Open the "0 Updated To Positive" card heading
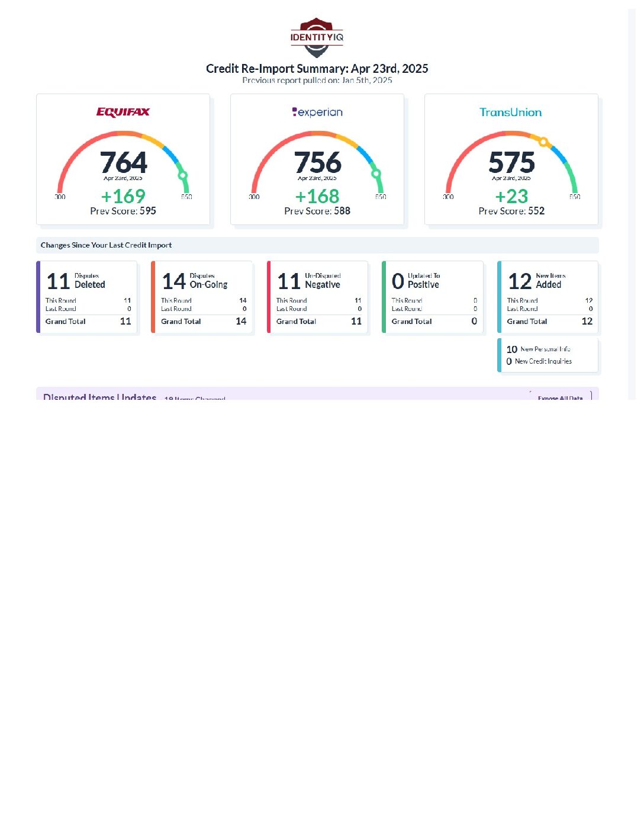 [x=416, y=281]
